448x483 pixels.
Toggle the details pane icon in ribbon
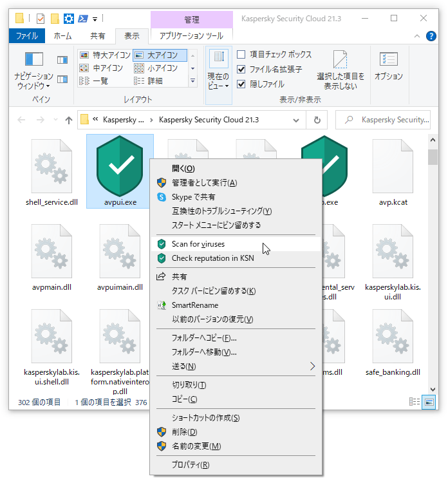62,79
